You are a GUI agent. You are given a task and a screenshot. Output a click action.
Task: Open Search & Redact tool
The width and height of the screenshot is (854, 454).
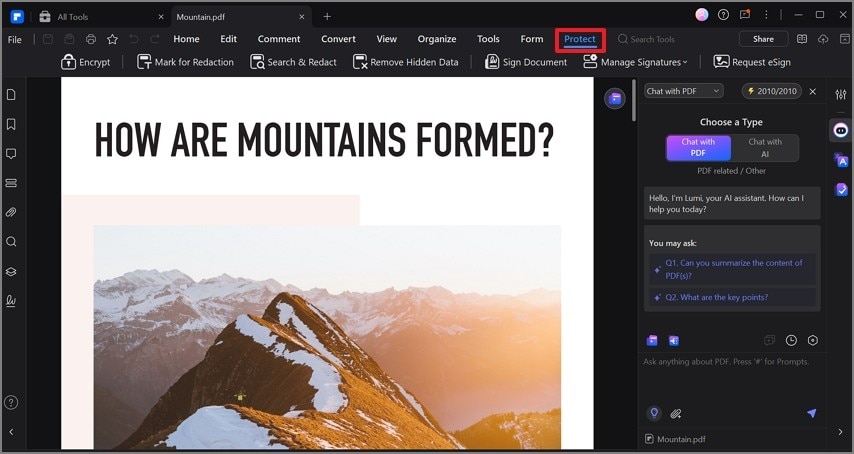293,62
